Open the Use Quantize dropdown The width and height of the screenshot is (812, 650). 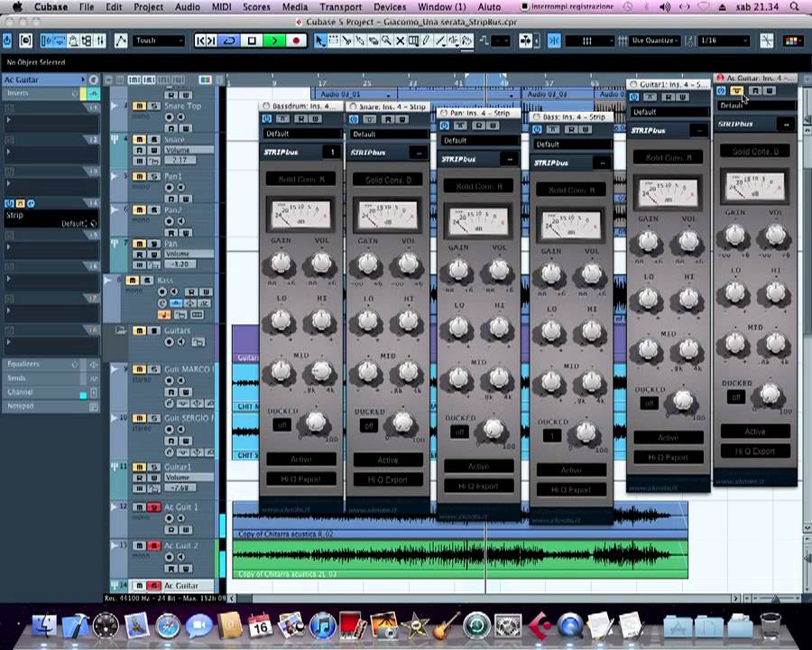pyautogui.click(x=655, y=41)
